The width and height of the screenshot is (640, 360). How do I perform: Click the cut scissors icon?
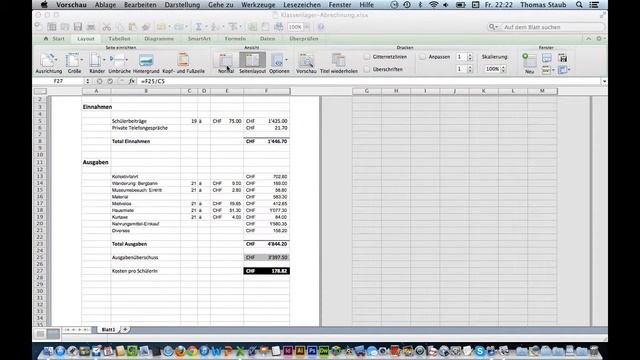point(107,27)
